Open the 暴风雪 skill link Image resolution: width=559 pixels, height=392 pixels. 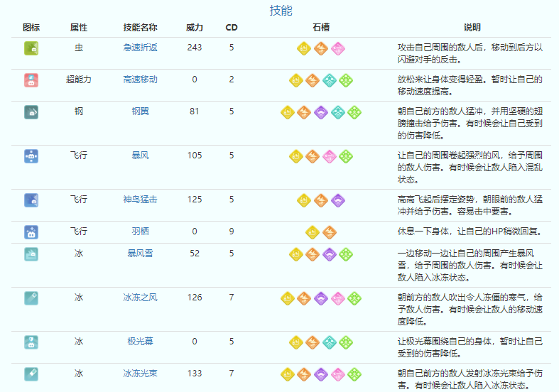(x=140, y=254)
